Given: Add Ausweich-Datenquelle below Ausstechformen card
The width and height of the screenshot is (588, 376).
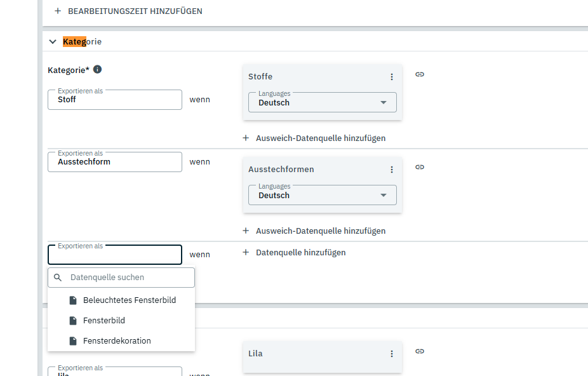Looking at the screenshot, I should [314, 231].
